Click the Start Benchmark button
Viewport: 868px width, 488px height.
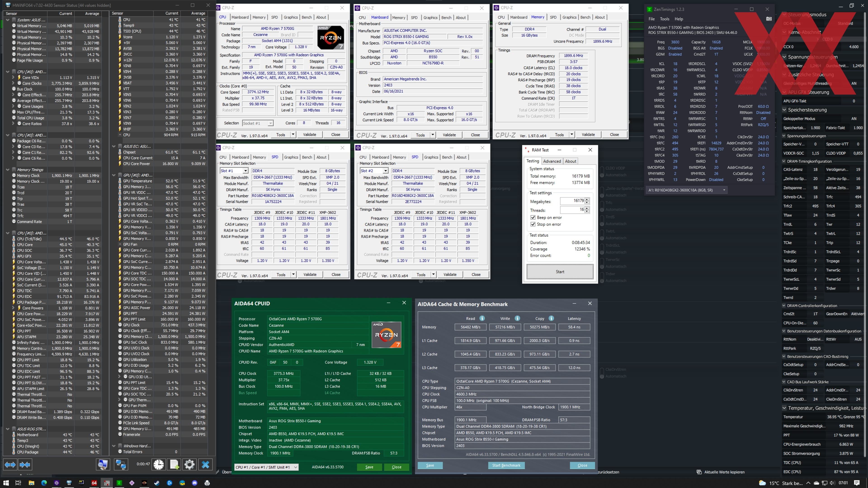[x=506, y=465]
